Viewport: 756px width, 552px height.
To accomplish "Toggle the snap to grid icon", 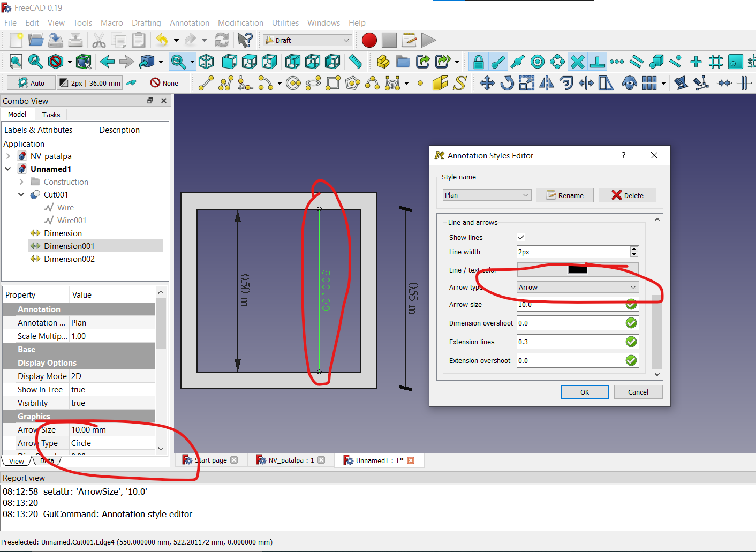I will pos(715,62).
